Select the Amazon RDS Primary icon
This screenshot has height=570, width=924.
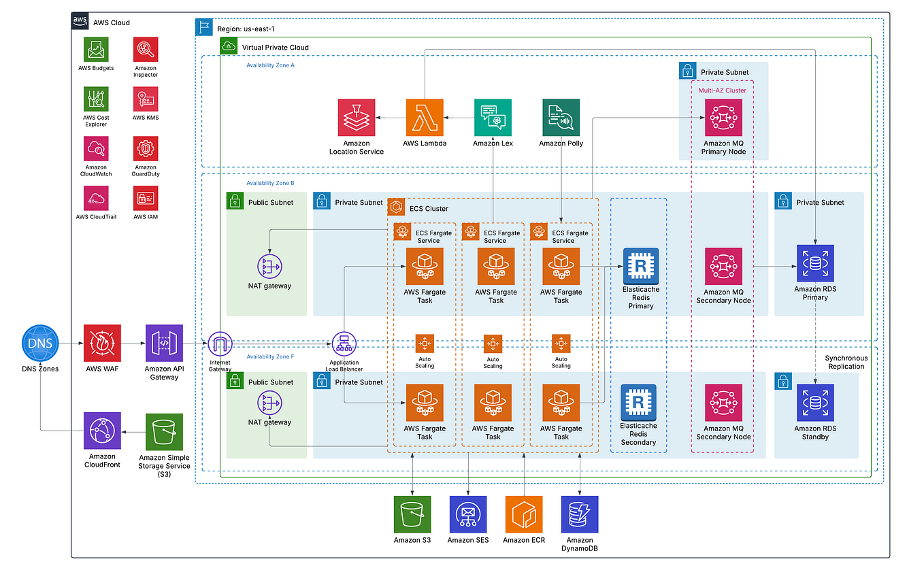coord(814,264)
